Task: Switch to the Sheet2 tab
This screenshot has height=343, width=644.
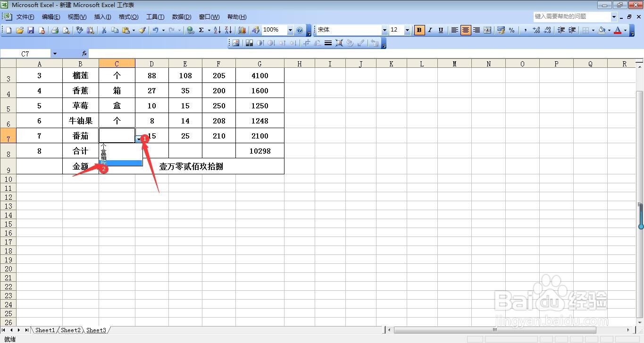Action: tap(70, 330)
